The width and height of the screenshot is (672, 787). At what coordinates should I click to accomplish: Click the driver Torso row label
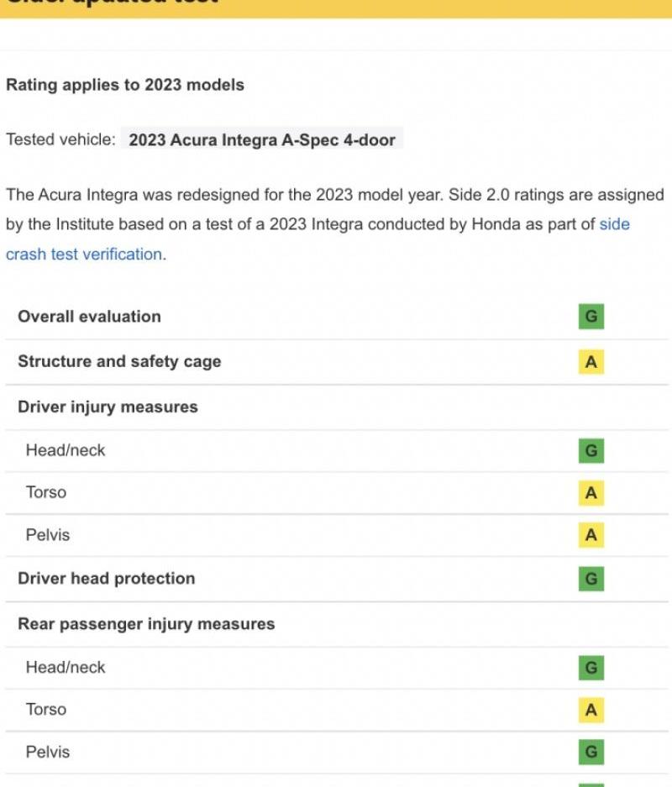click(x=46, y=492)
